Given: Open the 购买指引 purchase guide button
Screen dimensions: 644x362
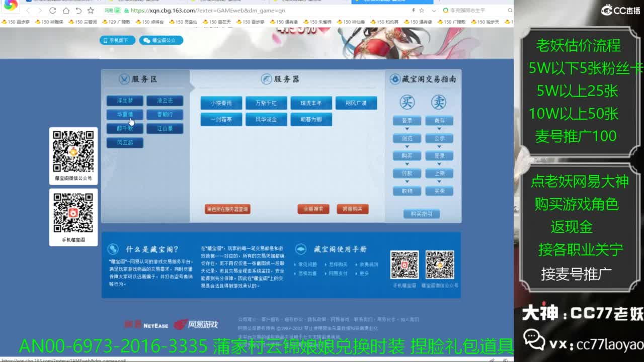Looking at the screenshot, I should 422,214.
